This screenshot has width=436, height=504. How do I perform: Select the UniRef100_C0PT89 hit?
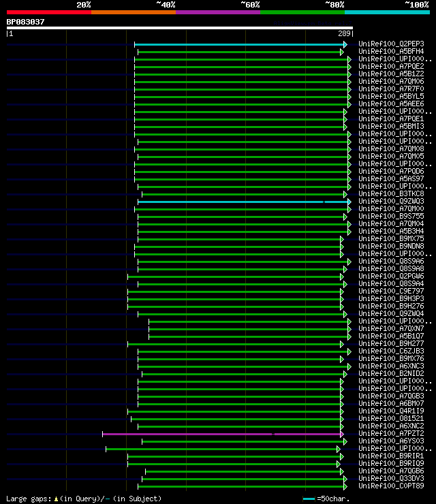point(391,486)
